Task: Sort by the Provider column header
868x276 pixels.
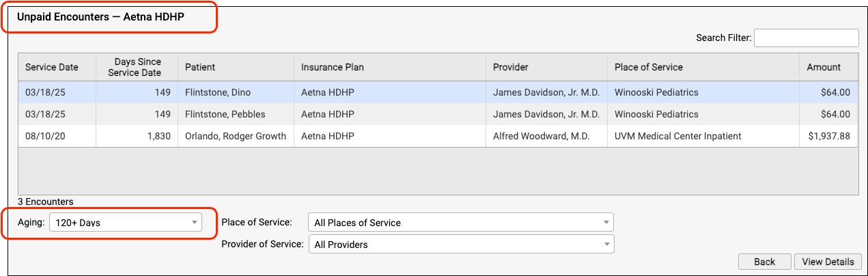Action: 546,67
